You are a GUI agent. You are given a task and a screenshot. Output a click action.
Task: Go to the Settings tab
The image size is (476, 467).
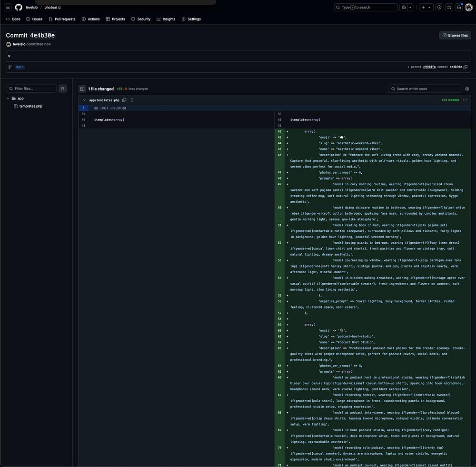pos(191,19)
